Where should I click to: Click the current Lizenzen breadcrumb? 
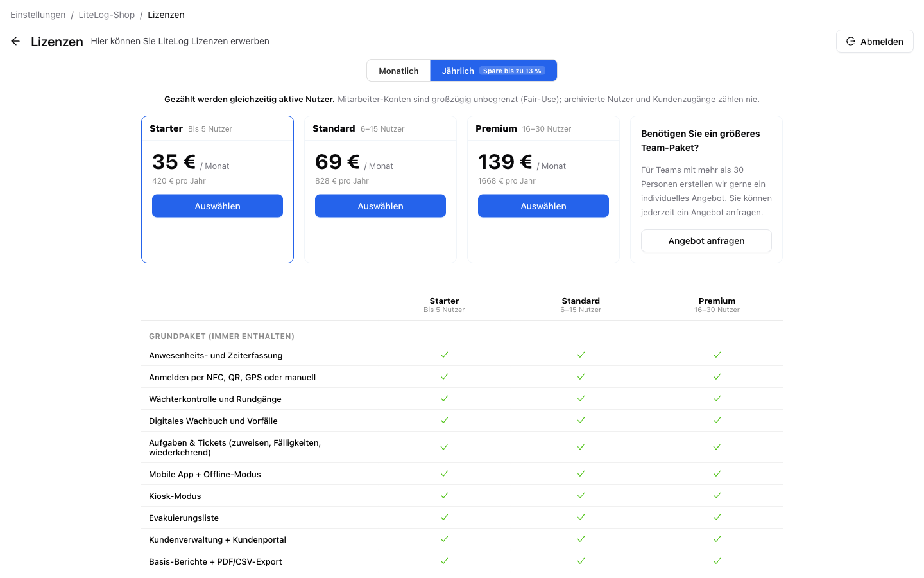(x=166, y=15)
